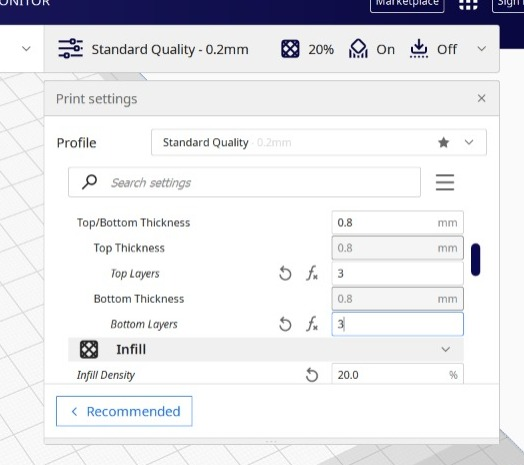Switch to Recommended settings mode
This screenshot has width=524, height=465.
[x=124, y=411]
